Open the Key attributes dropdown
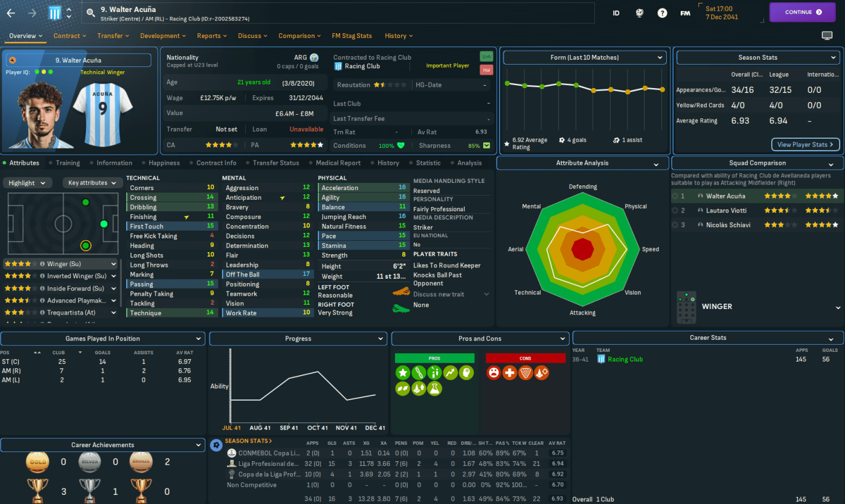The image size is (845, 504). pos(91,183)
